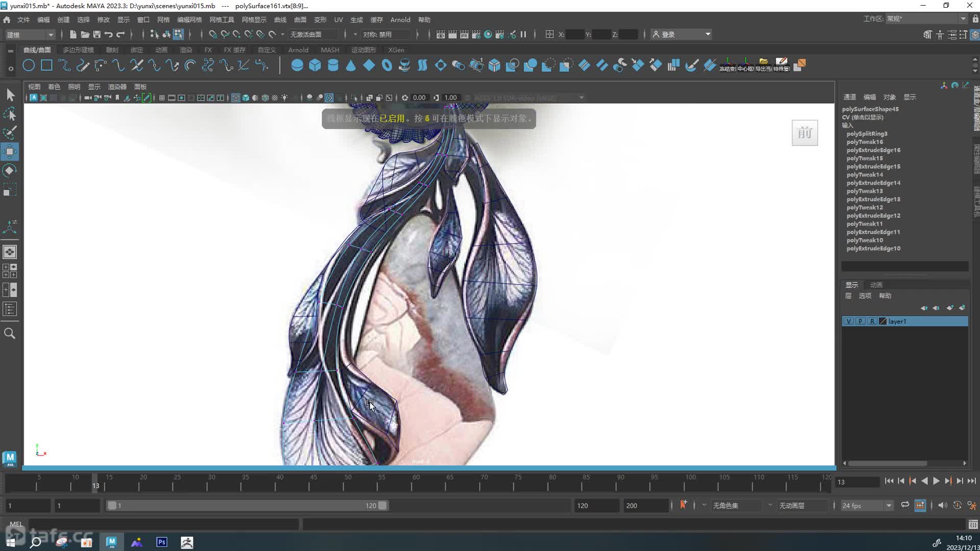Click the undo arrow icon
Screen dimensions: 980x551
coord(109,34)
